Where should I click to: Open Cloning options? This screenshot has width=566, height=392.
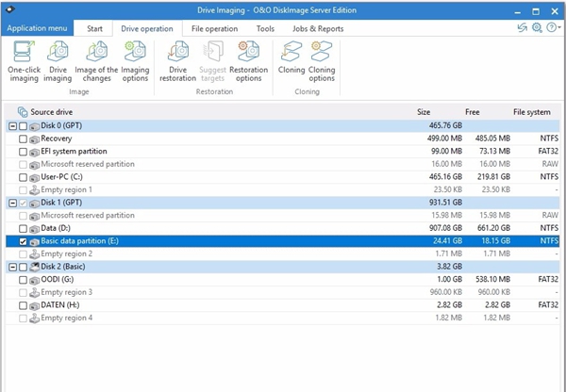click(322, 61)
